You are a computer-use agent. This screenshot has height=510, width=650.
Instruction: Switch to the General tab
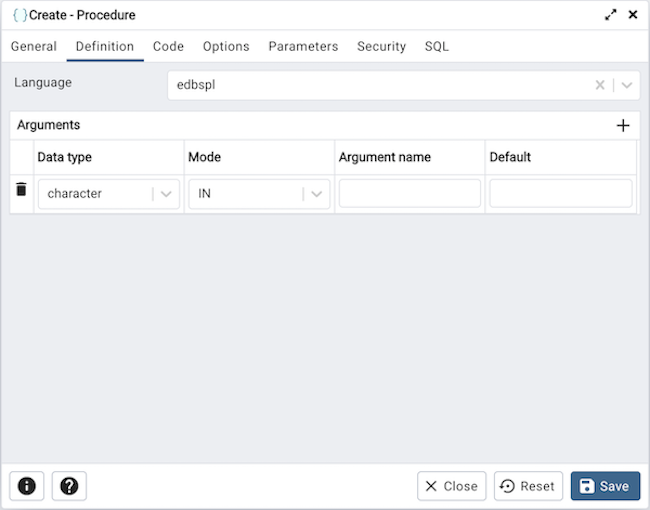pyautogui.click(x=34, y=46)
